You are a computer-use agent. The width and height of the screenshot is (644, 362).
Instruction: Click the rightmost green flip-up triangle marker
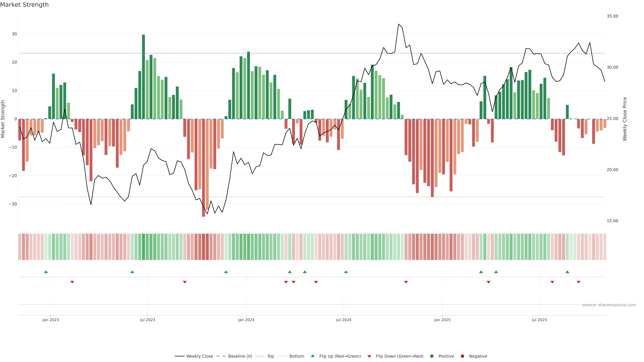pyautogui.click(x=567, y=272)
